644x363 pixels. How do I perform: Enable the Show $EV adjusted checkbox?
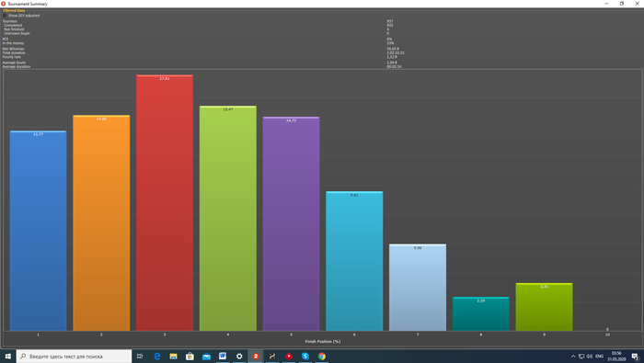click(x=5, y=16)
